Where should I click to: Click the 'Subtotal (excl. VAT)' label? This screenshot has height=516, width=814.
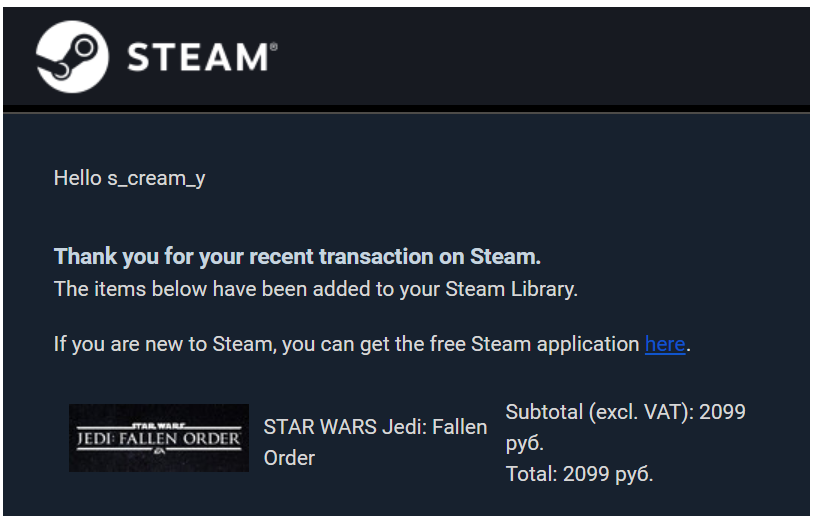pyautogui.click(x=597, y=412)
